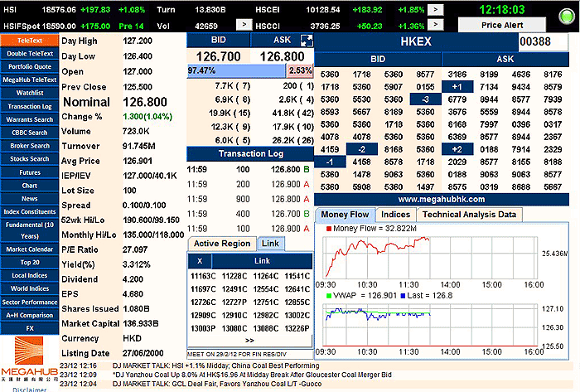This screenshot has width=580, height=392.
Task: Click the X column header in Link table
Action: (201, 260)
